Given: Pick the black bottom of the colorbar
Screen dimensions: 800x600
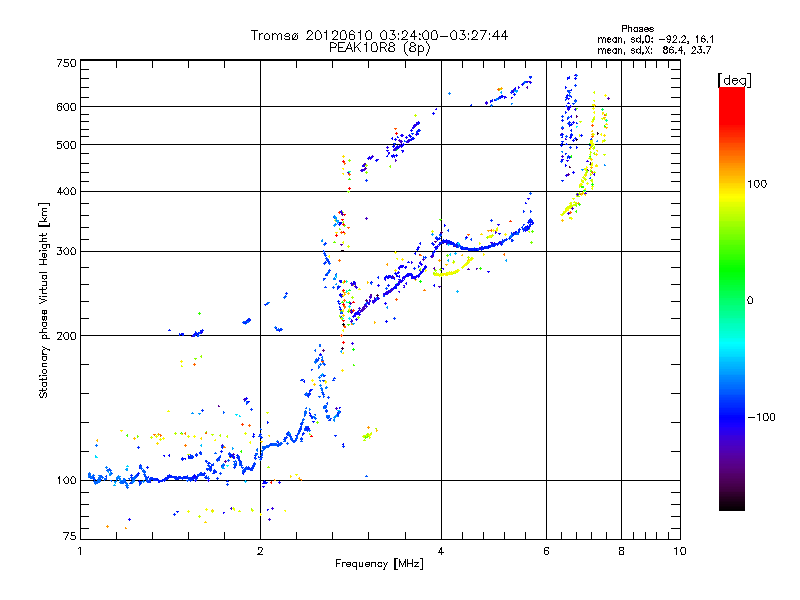Looking at the screenshot, I should [732, 505].
